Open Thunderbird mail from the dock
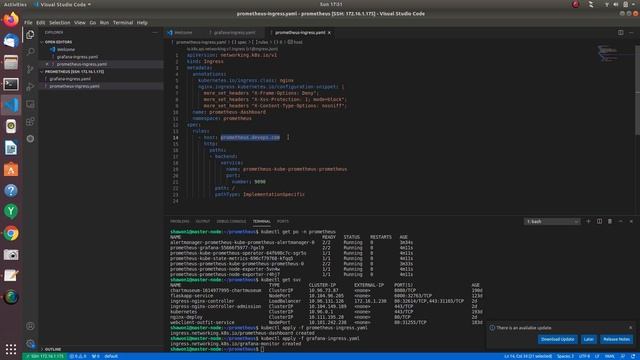The image size is (640, 360). 11,41
